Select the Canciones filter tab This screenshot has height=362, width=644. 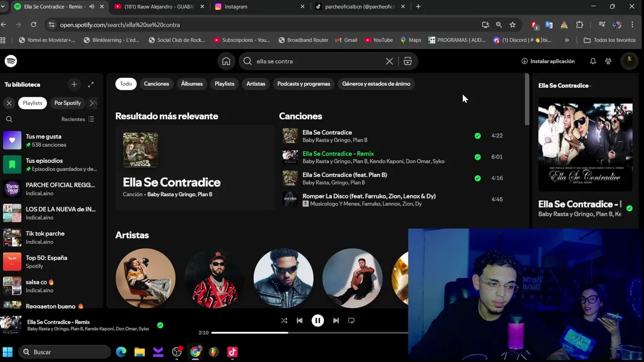tap(156, 84)
